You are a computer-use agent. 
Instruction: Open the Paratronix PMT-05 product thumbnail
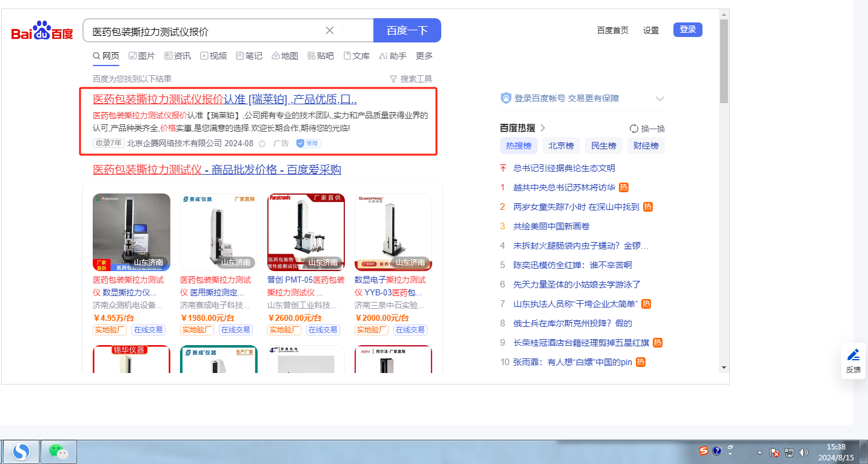306,232
